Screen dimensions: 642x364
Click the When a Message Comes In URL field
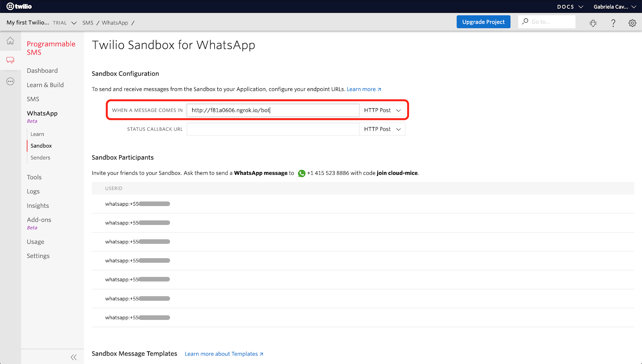273,110
